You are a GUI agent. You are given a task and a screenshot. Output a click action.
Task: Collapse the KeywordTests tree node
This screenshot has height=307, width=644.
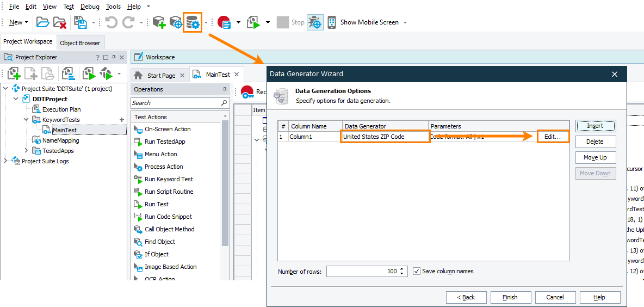pyautogui.click(x=26, y=120)
